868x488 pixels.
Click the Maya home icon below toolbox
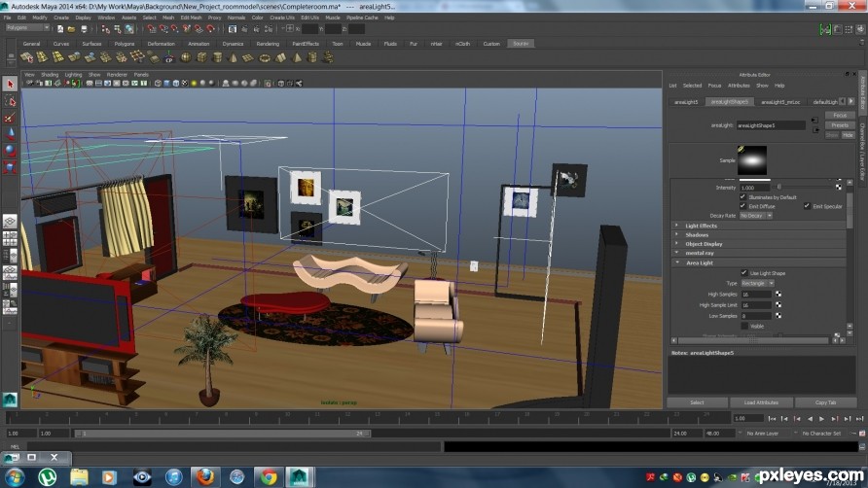tap(10, 400)
